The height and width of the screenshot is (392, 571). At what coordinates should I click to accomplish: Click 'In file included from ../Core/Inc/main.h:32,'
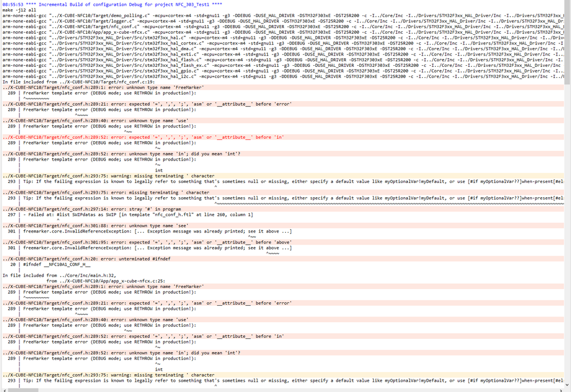coord(60,275)
